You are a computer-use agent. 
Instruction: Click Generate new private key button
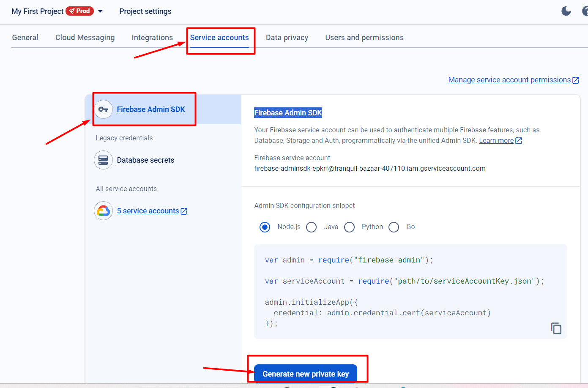[306, 374]
